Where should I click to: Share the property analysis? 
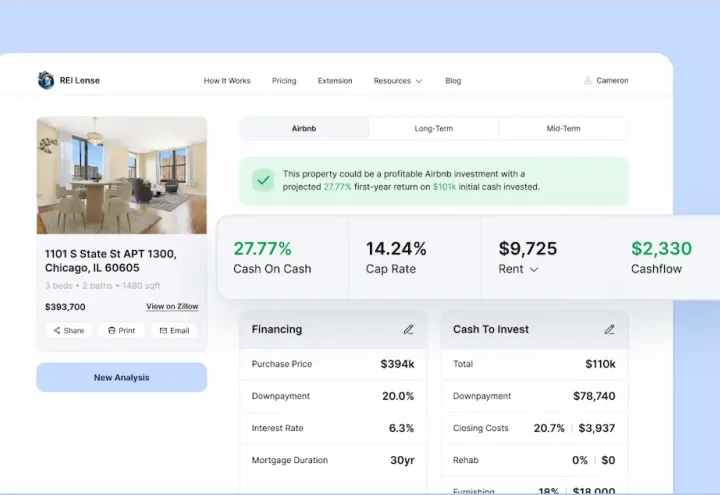coord(69,330)
